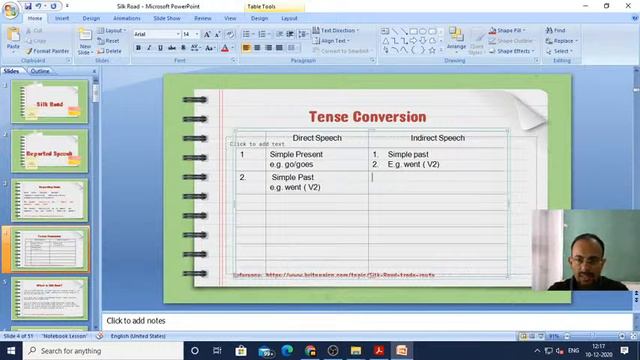
Task: Click the Reset slide button
Action: click(109, 41)
